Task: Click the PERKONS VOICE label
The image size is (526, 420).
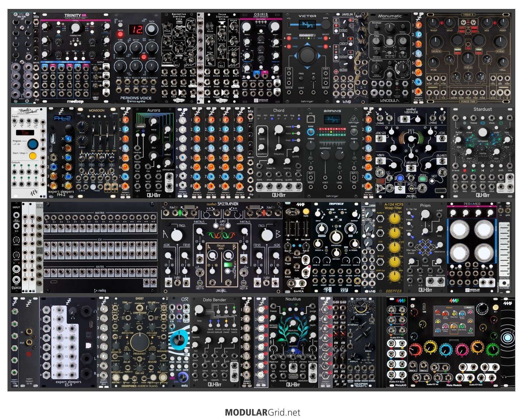Action: [136, 98]
